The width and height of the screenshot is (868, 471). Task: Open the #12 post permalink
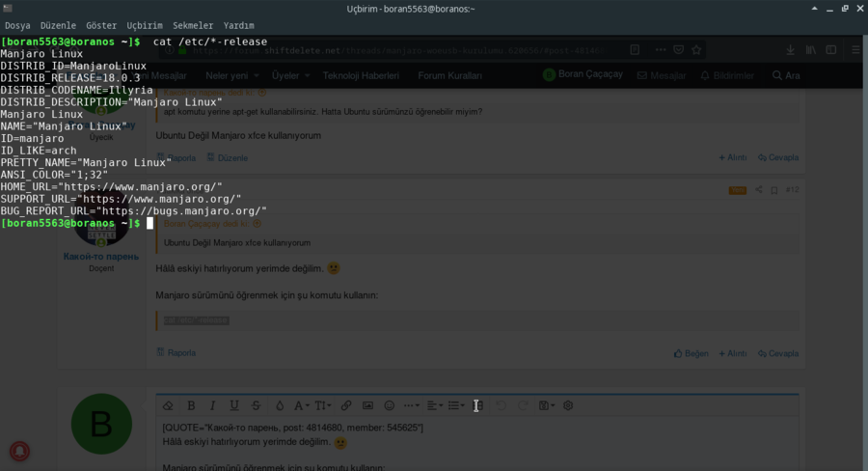coord(792,190)
